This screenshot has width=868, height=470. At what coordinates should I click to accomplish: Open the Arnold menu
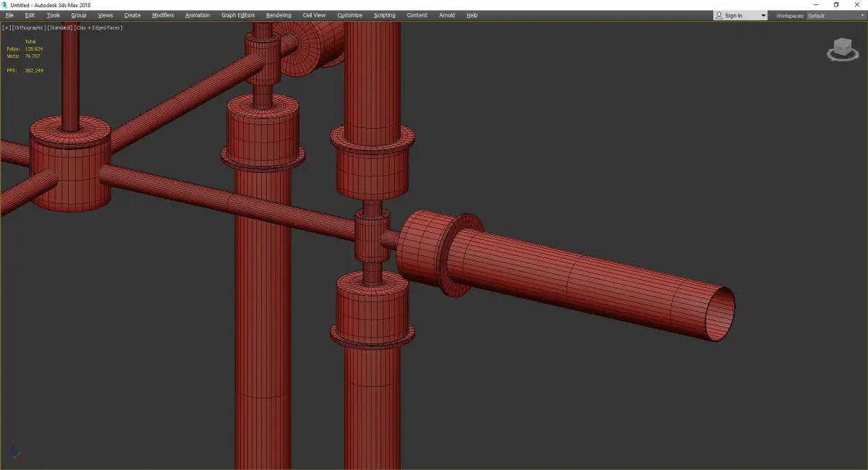click(x=447, y=15)
